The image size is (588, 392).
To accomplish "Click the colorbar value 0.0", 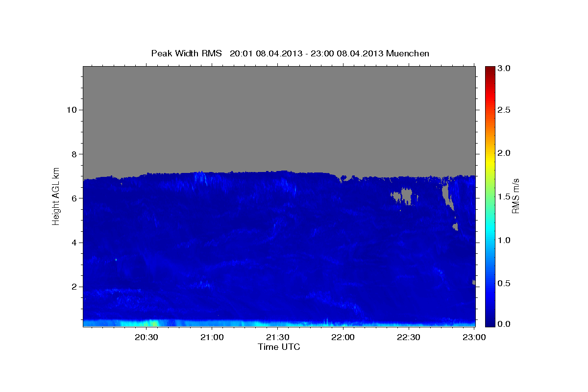I will [x=504, y=323].
